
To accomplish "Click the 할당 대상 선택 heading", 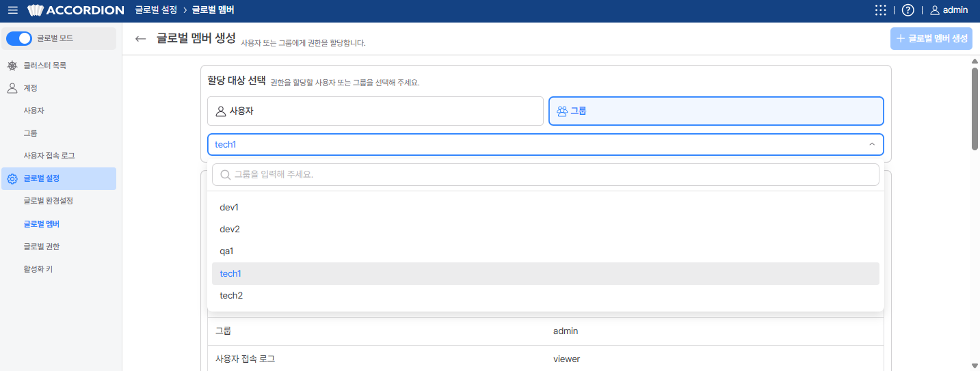I will 237,81.
